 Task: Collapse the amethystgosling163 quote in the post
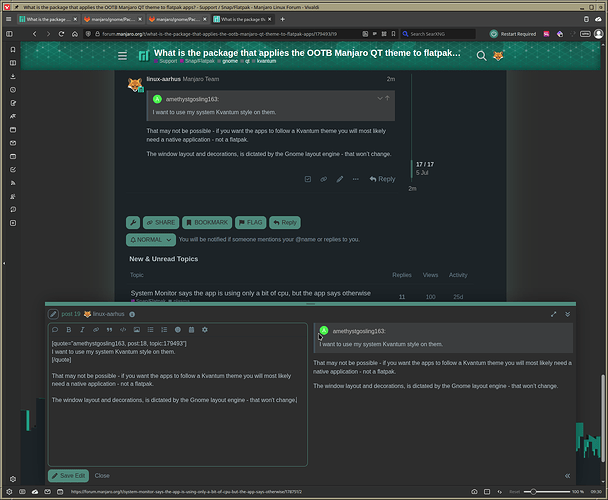coord(380,99)
